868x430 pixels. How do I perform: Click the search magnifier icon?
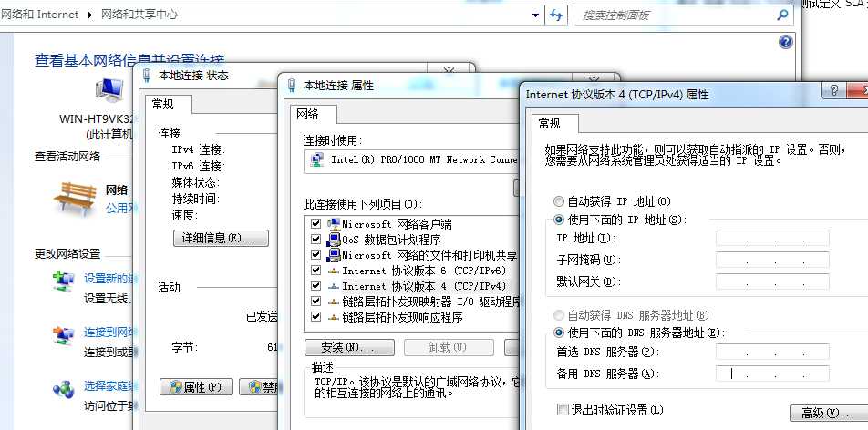coord(782,15)
